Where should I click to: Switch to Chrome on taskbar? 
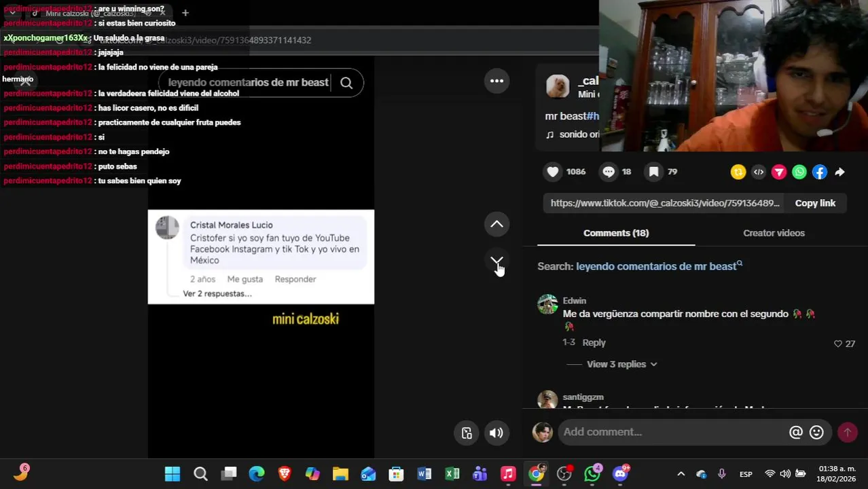tap(537, 474)
